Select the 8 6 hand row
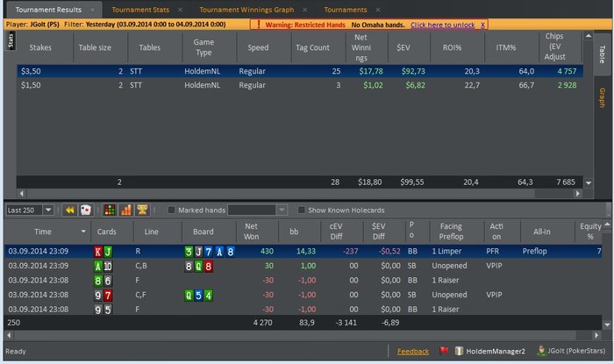614x364 pixels. pyautogui.click(x=303, y=281)
